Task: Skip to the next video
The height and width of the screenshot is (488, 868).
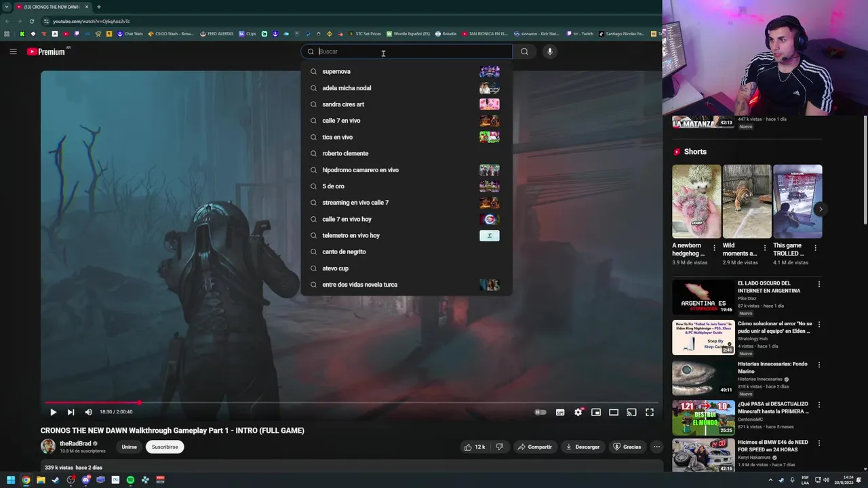Action: pyautogui.click(x=71, y=411)
